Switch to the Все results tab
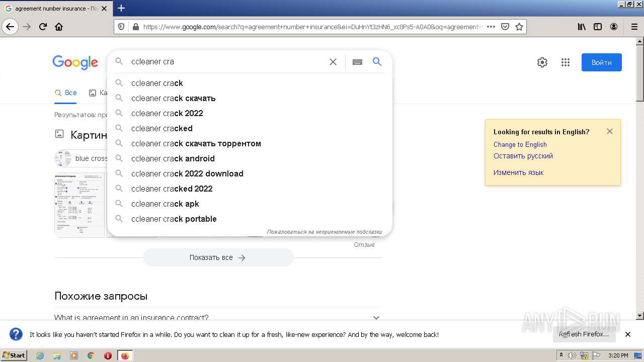 [66, 93]
